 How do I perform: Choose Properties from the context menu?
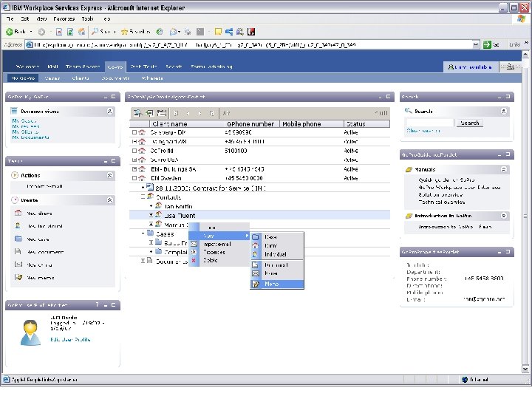(215, 252)
